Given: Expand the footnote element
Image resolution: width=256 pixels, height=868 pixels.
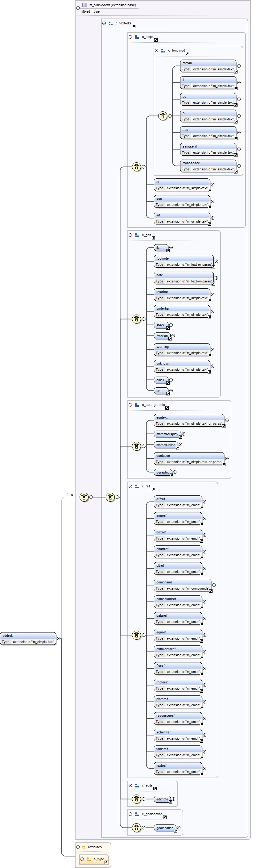Looking at the screenshot, I should coord(216,261).
